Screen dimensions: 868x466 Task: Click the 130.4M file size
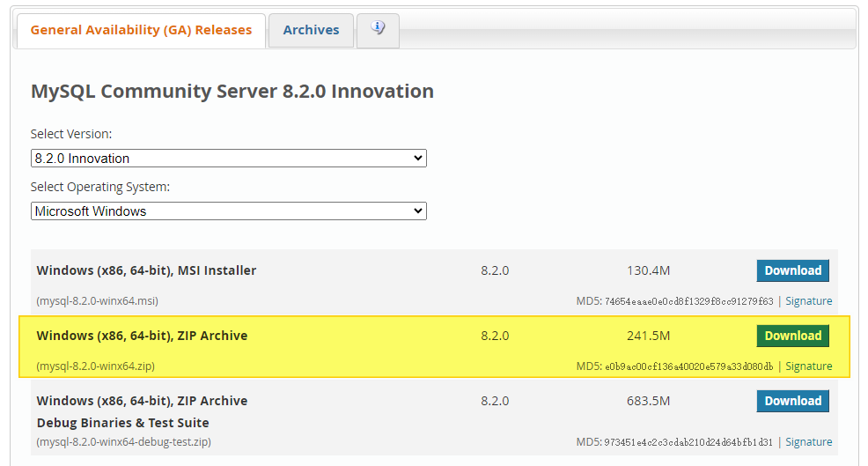648,270
